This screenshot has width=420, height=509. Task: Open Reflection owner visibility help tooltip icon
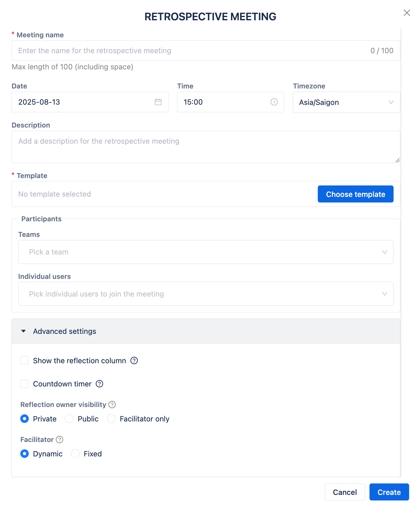(x=112, y=405)
